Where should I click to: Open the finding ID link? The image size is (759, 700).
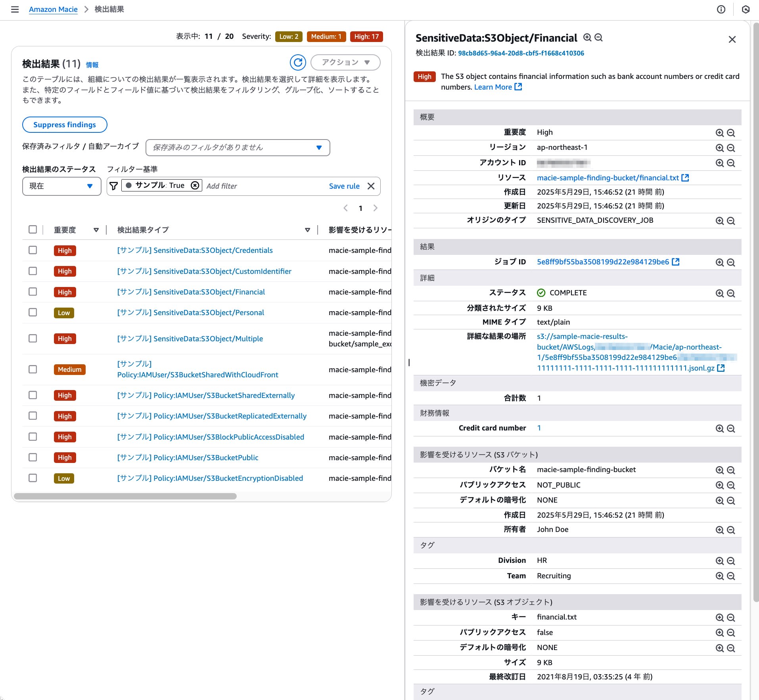(x=521, y=53)
